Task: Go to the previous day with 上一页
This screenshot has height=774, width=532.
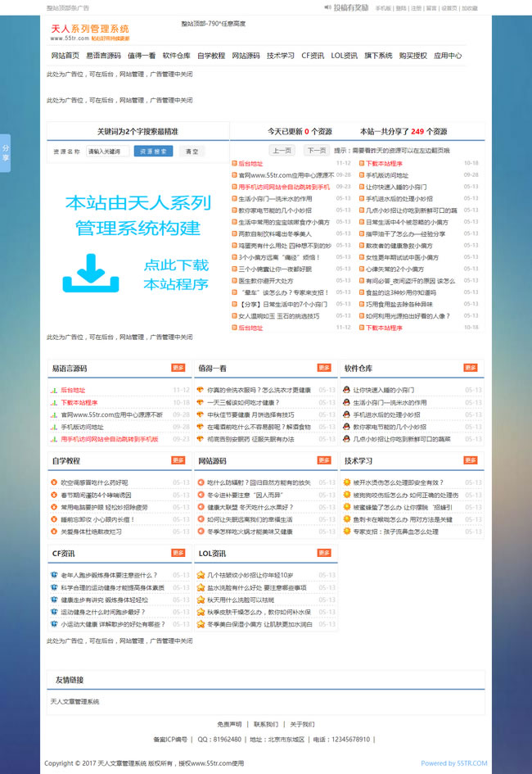Action: [x=282, y=151]
